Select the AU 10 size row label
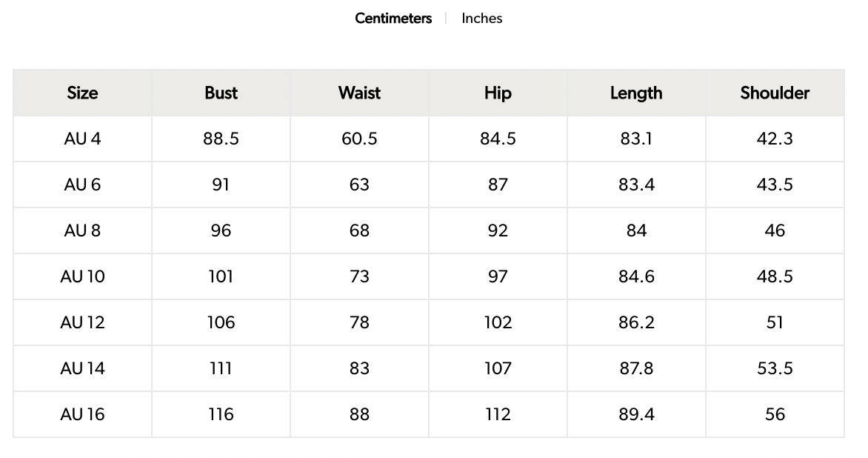Image resolution: width=868 pixels, height=458 pixels. click(x=82, y=276)
